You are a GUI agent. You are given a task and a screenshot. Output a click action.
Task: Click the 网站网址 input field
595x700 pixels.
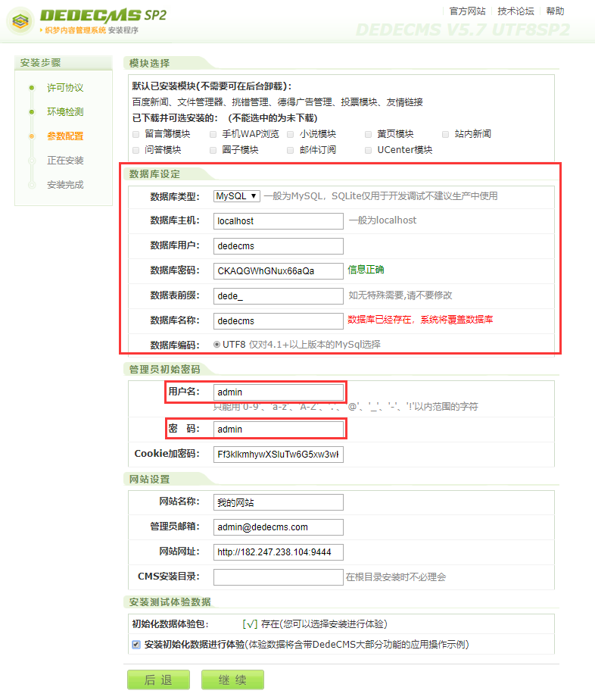point(279,552)
